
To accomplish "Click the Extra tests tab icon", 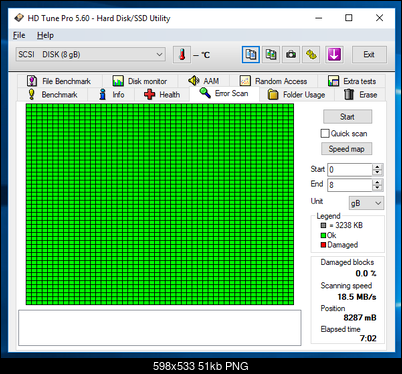I will click(333, 81).
